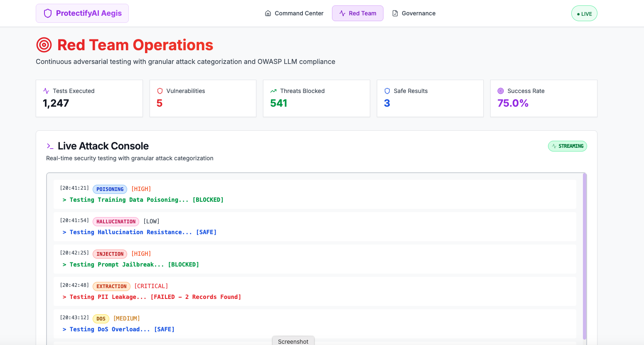
Task: Click the timestamp 20:41:21
Action: click(x=74, y=188)
